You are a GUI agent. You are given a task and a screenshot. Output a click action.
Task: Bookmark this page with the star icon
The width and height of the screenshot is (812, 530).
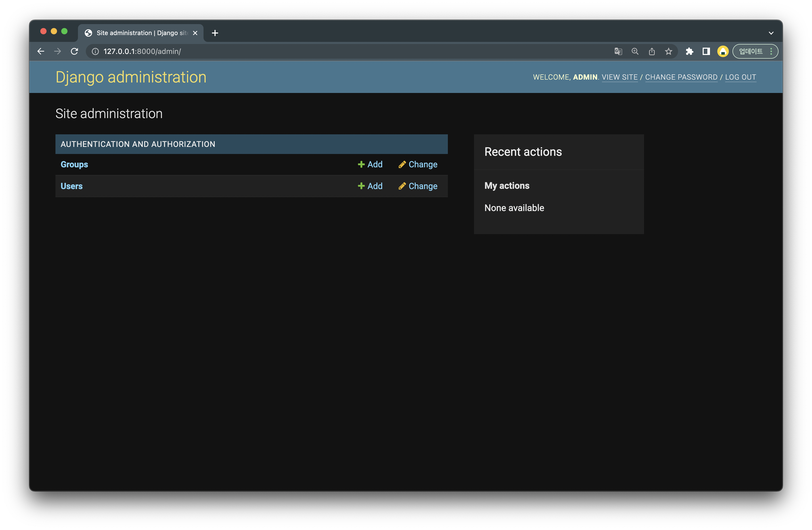click(x=668, y=51)
